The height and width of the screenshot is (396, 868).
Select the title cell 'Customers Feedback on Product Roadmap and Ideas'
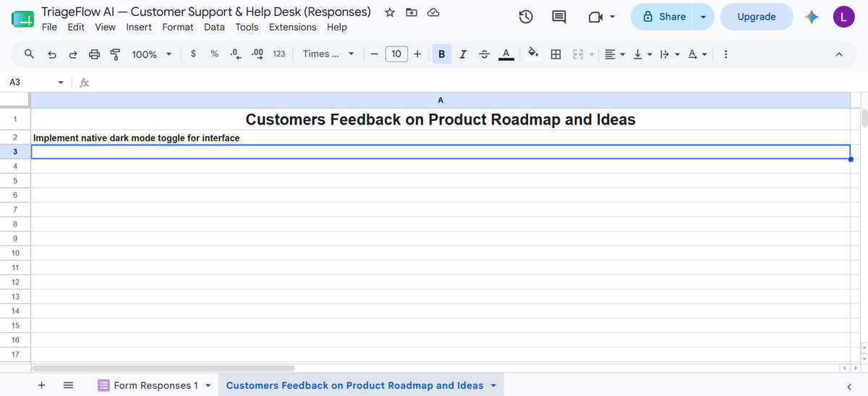coord(441,119)
